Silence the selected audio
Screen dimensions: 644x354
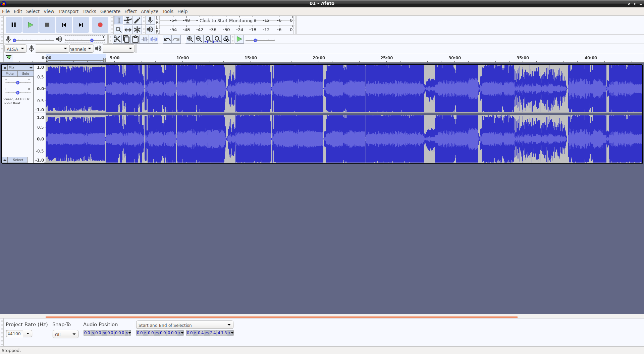(154, 39)
